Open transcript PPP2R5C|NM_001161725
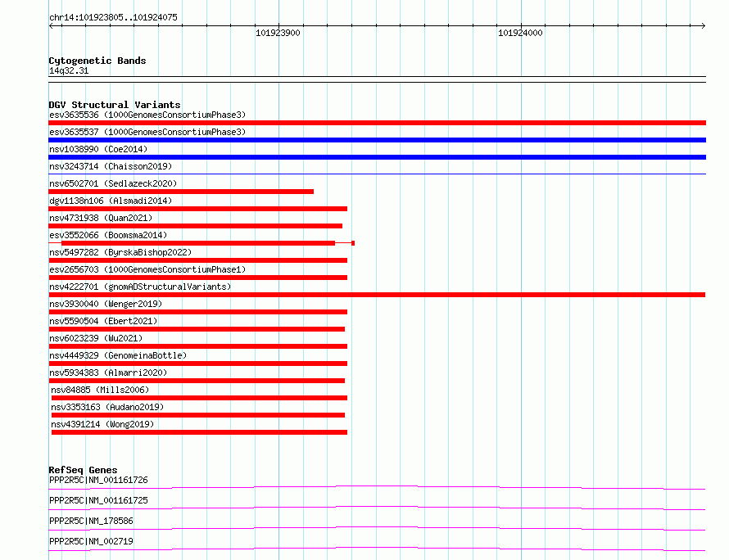Screen dimensions: 729x560 [x=98, y=500]
